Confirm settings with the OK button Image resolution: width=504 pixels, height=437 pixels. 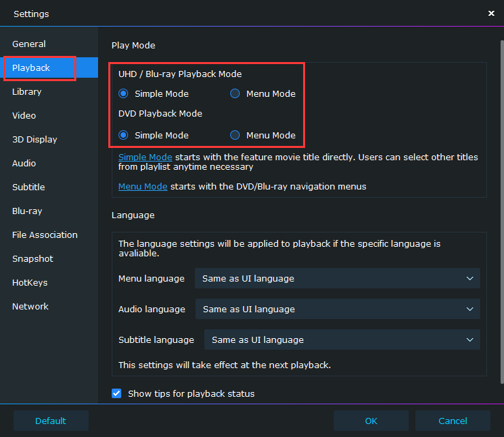pyautogui.click(x=371, y=421)
